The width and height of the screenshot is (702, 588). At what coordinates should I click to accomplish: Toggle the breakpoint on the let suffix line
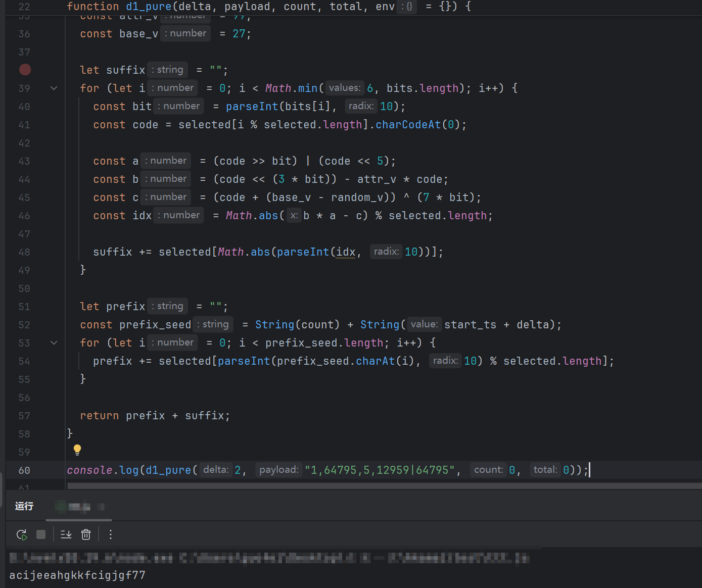25,70
